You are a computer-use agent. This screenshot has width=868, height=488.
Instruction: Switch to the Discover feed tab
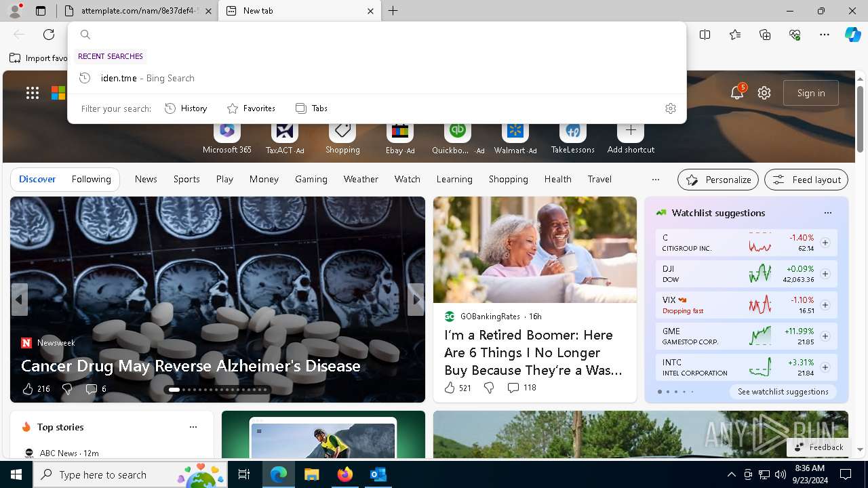37,180
